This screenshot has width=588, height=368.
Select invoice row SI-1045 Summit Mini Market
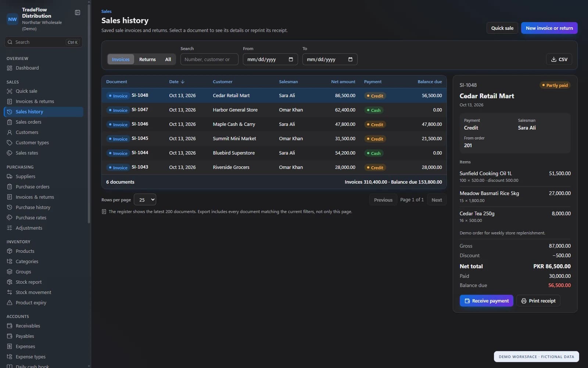pos(274,139)
